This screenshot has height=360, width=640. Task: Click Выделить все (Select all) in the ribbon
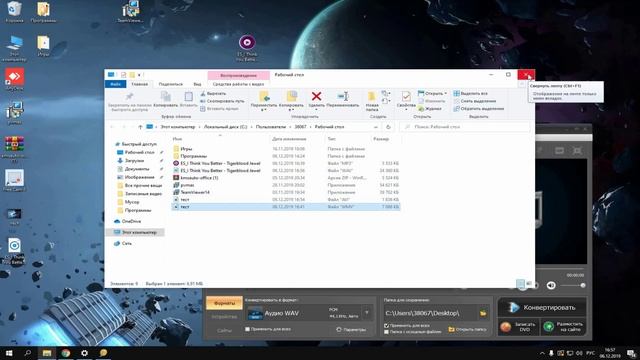[470, 93]
